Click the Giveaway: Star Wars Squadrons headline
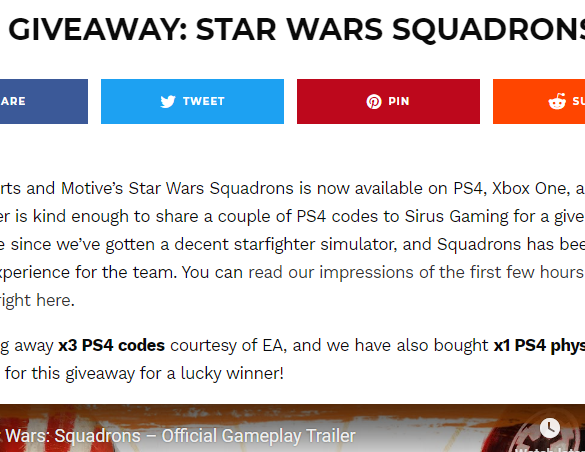585x452 pixels. click(297, 29)
